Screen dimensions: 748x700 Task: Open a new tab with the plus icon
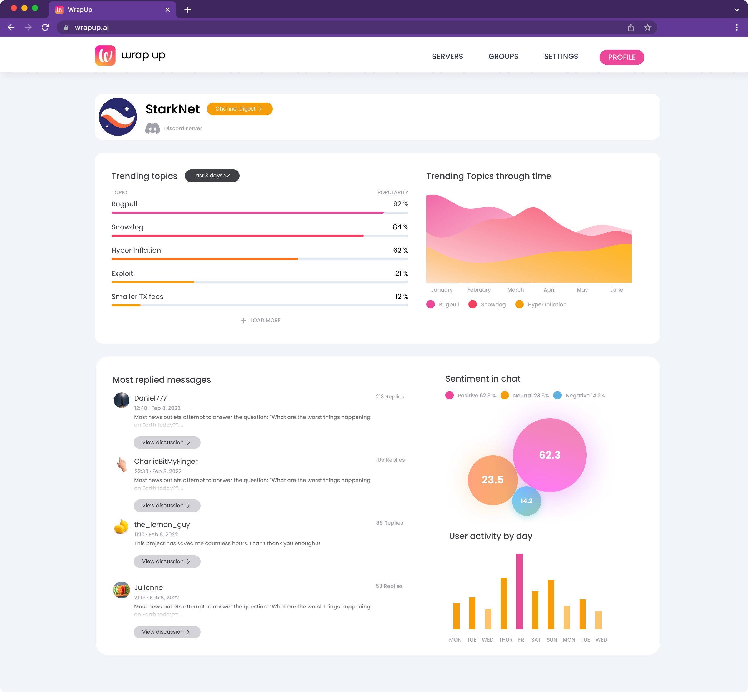click(x=188, y=10)
